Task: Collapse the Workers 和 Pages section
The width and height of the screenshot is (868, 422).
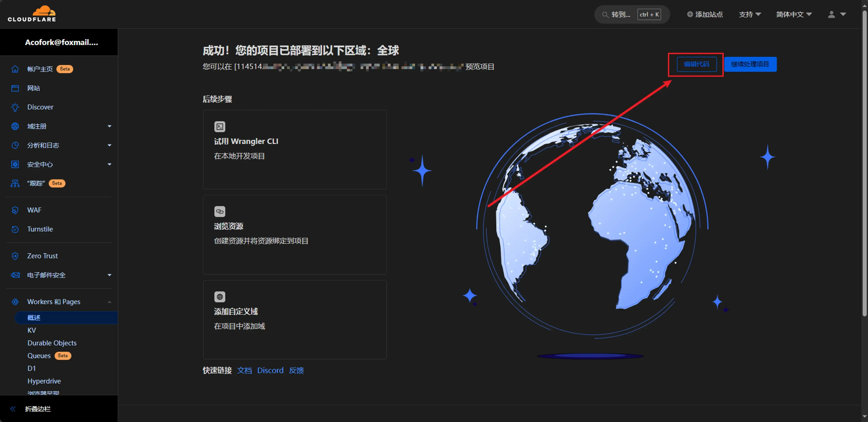Action: coord(109,302)
